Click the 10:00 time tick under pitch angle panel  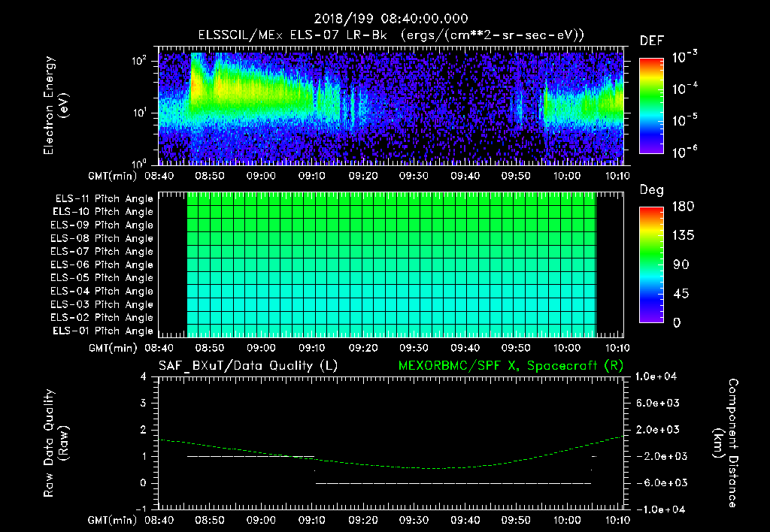click(567, 348)
